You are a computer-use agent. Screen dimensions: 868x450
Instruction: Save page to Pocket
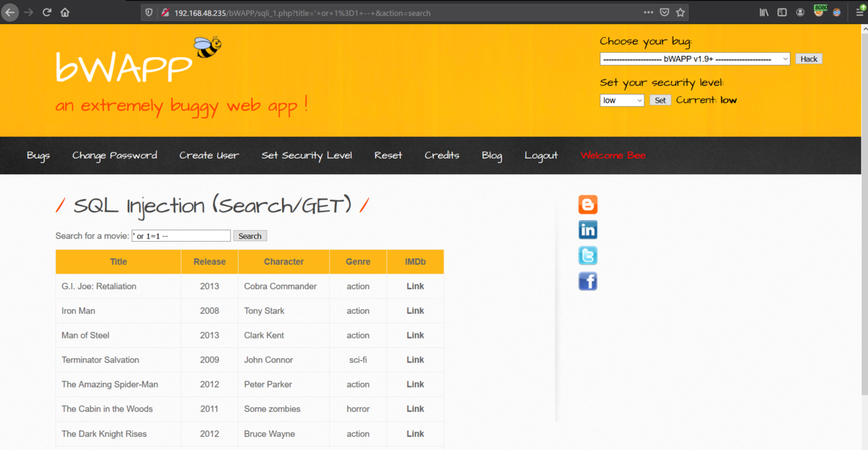(x=665, y=12)
